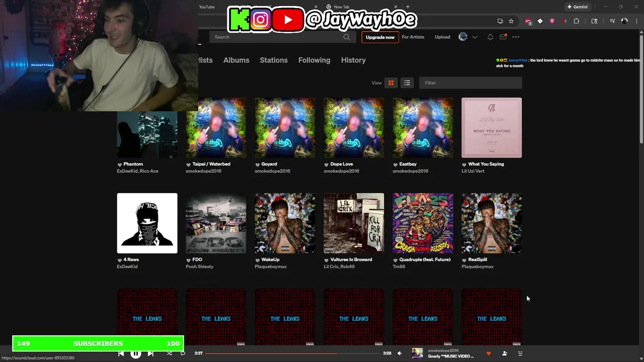The width and height of the screenshot is (644, 362).
Task: Pause the currently playing track
Action: point(135,353)
